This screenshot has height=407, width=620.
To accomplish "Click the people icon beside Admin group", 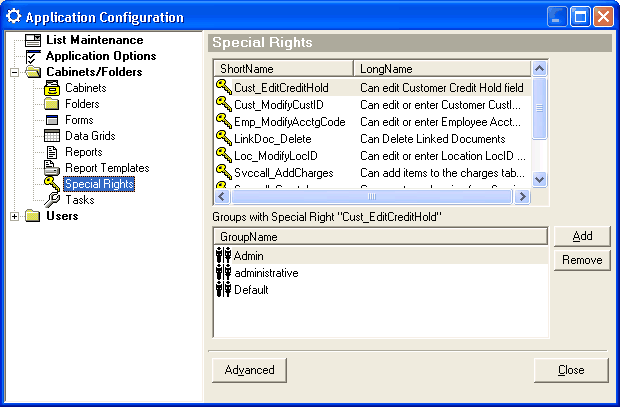I will click(223, 255).
